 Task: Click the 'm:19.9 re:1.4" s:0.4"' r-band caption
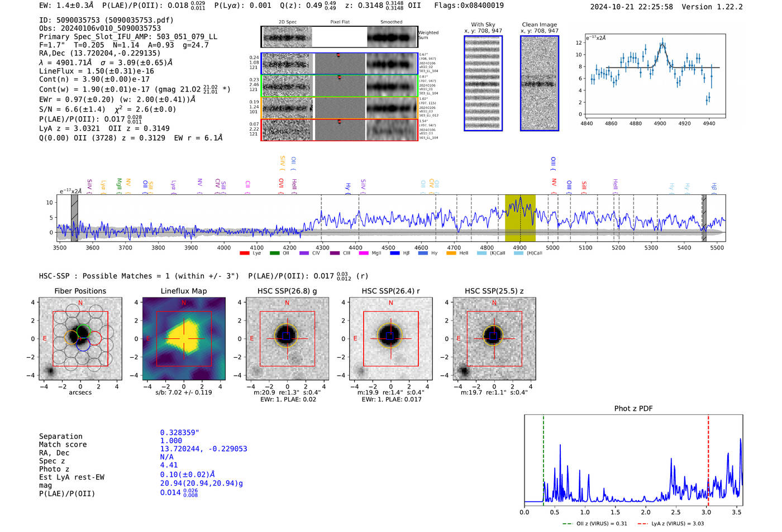pyautogui.click(x=390, y=392)
